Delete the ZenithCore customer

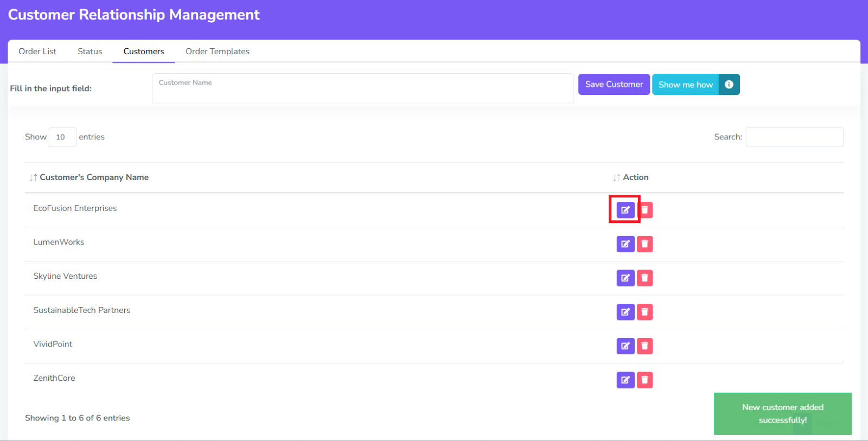(644, 380)
